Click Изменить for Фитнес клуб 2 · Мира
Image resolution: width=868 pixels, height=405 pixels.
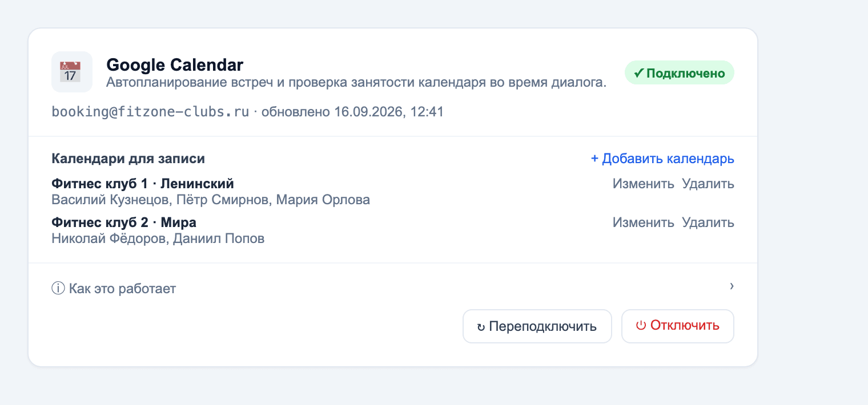(x=644, y=222)
